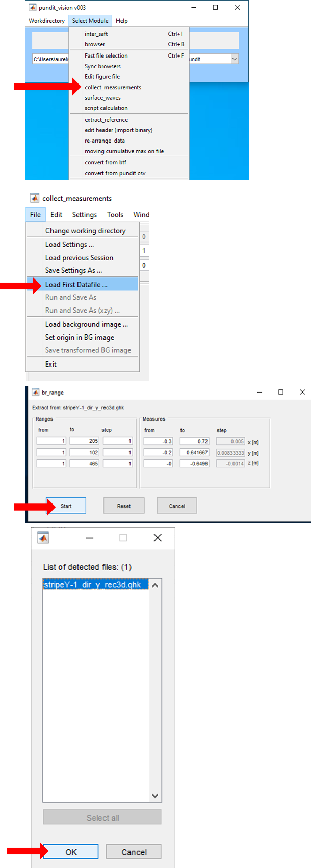Click Measures 'to' field showing 0.641667
The height and width of the screenshot is (868, 311).
195,452
